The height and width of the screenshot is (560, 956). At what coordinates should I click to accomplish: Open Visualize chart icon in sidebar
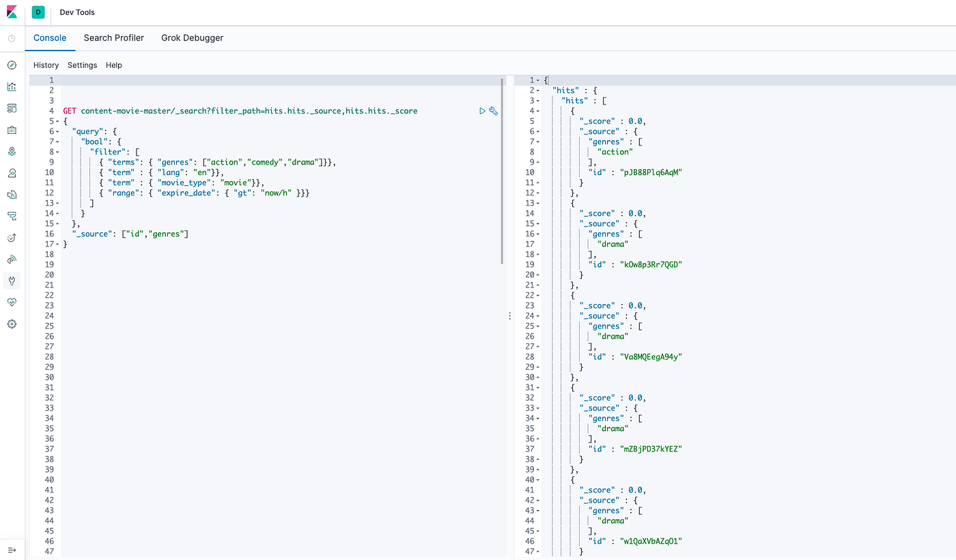pyautogui.click(x=12, y=87)
